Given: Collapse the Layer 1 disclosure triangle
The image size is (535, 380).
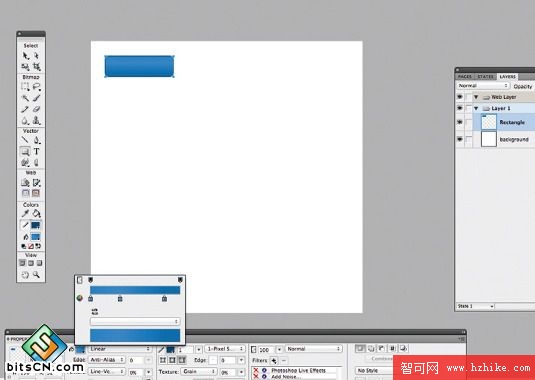Looking at the screenshot, I should click(x=476, y=108).
